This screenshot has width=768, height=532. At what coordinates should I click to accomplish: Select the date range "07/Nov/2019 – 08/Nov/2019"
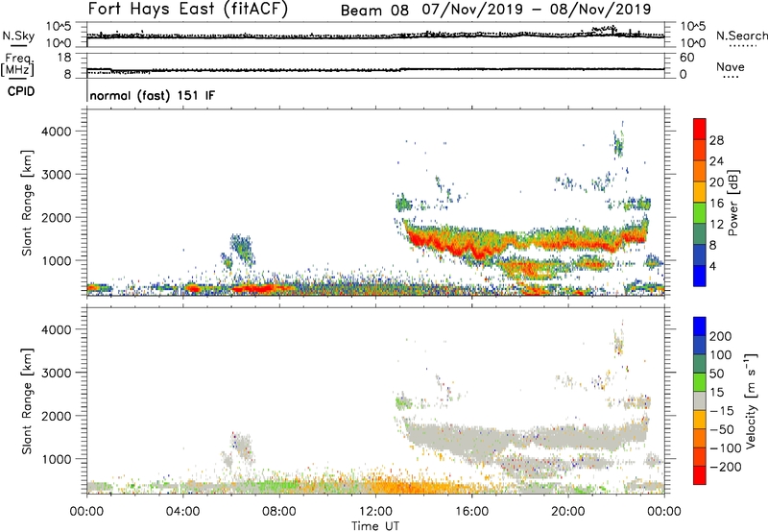tap(537, 10)
